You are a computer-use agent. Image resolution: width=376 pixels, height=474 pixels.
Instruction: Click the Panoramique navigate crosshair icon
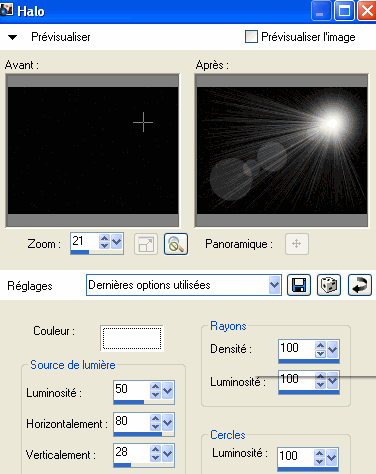297,244
